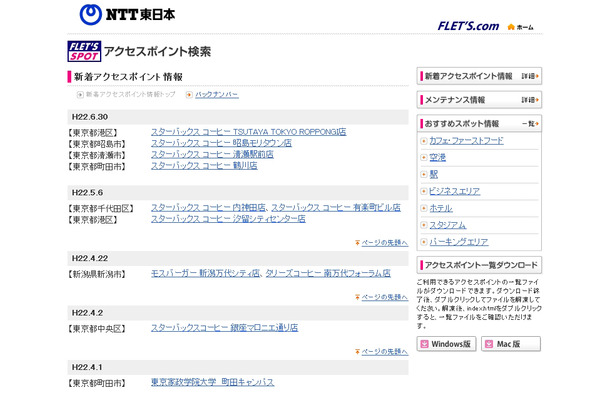
Task: Select the H22.6.30 date heading
Action: pos(90,117)
